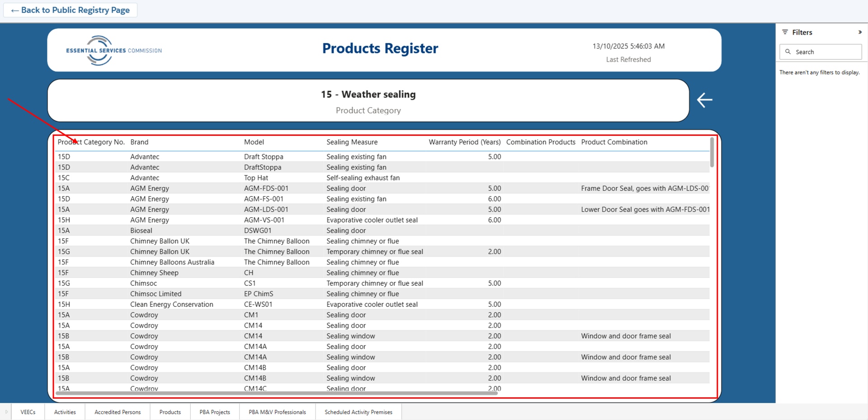
Task: Go back to Public Registry Page
Action: pyautogui.click(x=71, y=10)
